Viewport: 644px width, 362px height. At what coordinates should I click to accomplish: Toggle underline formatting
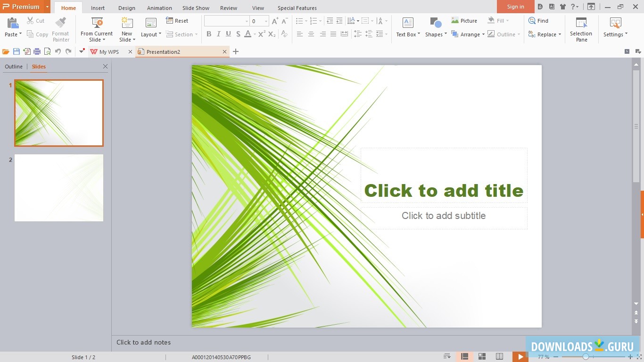click(x=228, y=34)
